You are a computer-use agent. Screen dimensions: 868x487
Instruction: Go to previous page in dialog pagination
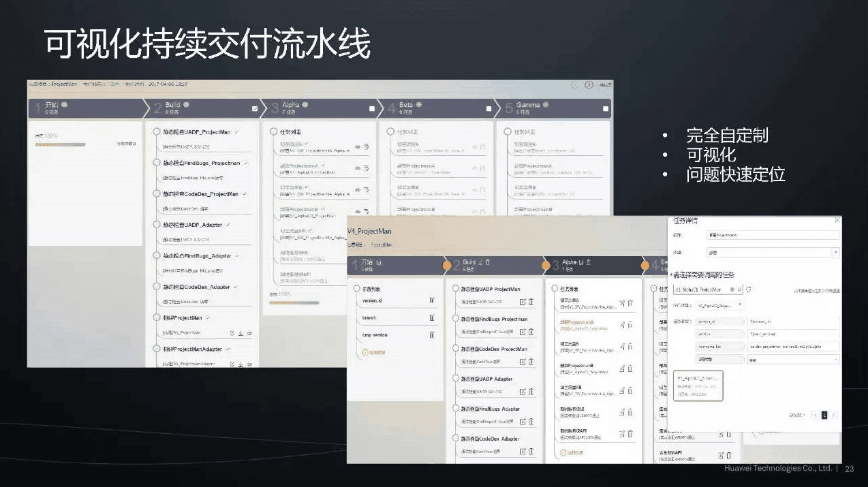[x=813, y=415]
